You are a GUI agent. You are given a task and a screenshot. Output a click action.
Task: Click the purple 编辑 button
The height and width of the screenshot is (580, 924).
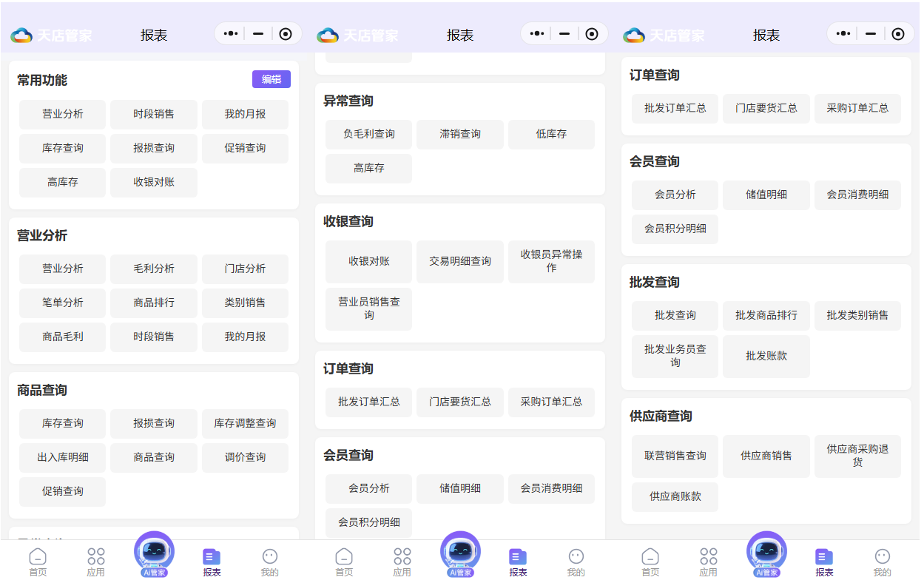pyautogui.click(x=271, y=79)
